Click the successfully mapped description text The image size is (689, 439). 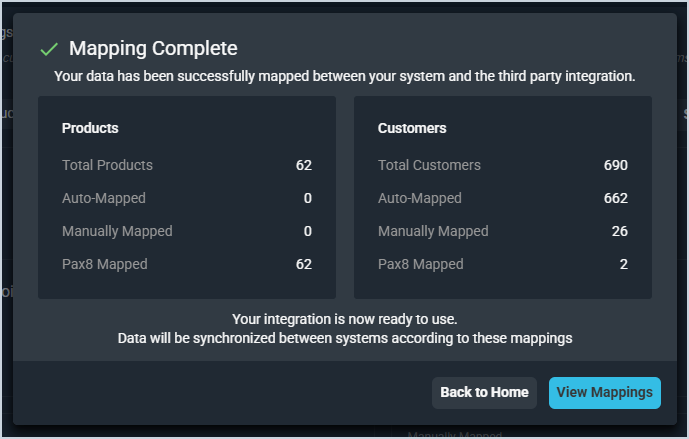pyautogui.click(x=344, y=76)
